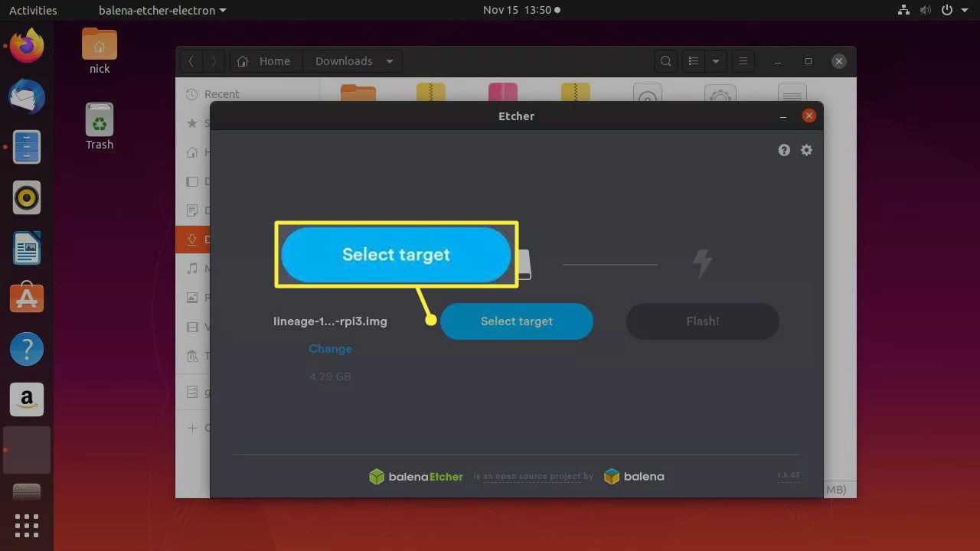
Task: Click the Show Applications grid icon
Action: pos(27,526)
